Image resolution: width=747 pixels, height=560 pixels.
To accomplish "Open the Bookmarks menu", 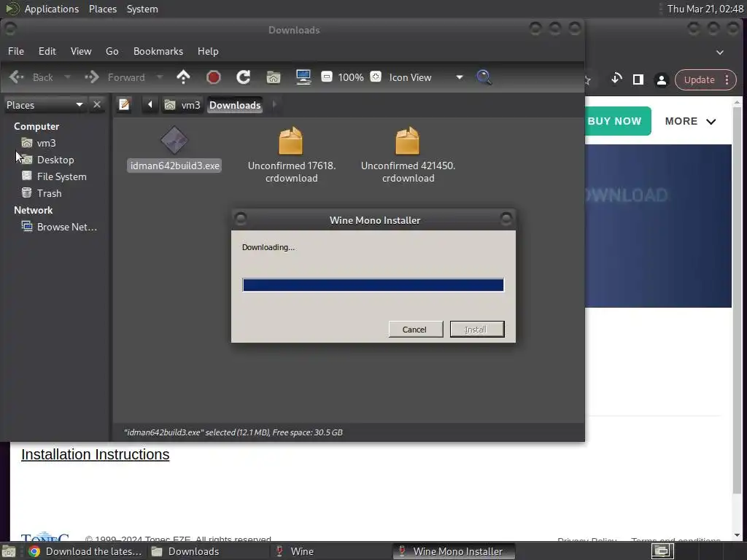I will (158, 51).
